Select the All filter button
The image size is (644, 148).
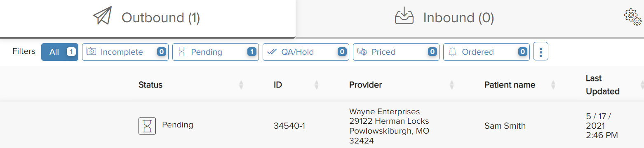point(60,52)
